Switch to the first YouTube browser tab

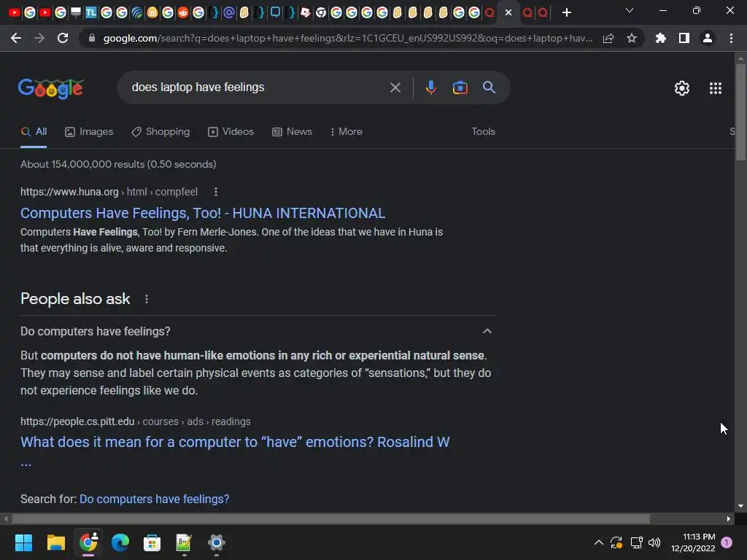pyautogui.click(x=15, y=12)
